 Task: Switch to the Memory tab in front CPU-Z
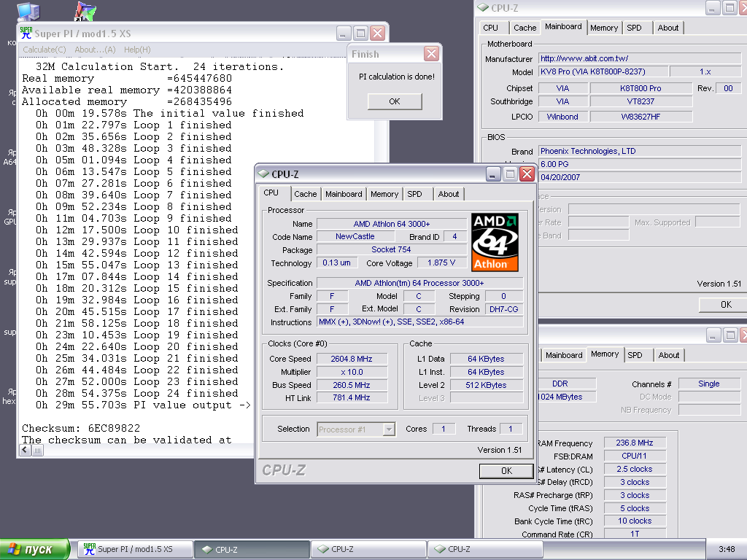point(384,194)
